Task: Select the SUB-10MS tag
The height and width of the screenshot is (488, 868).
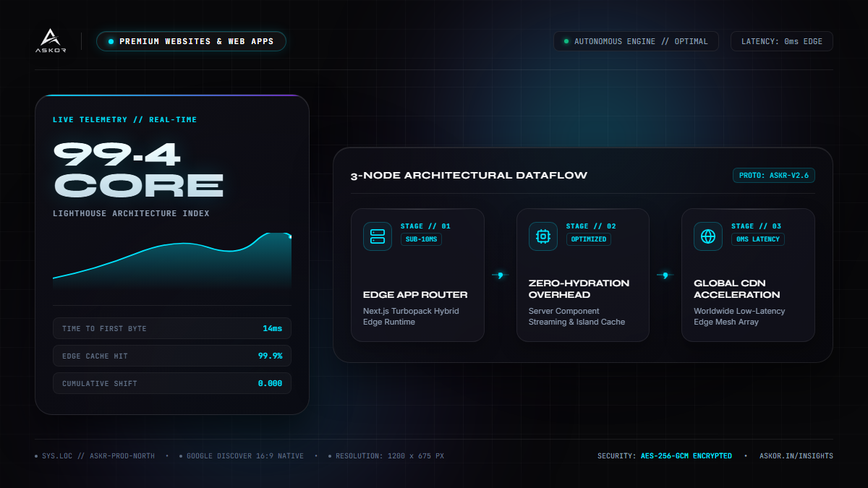Action: pos(421,239)
